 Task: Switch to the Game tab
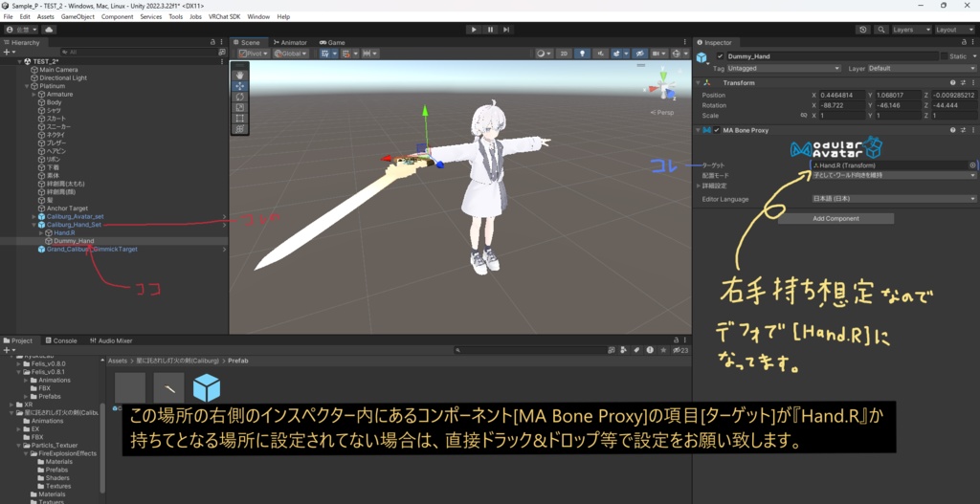332,42
